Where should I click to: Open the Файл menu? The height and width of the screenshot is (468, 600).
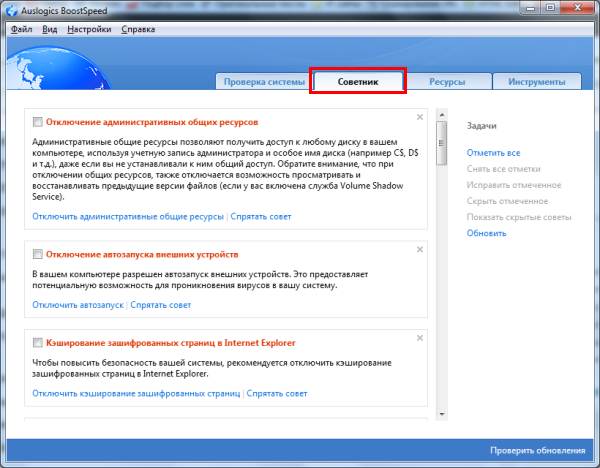[x=21, y=29]
